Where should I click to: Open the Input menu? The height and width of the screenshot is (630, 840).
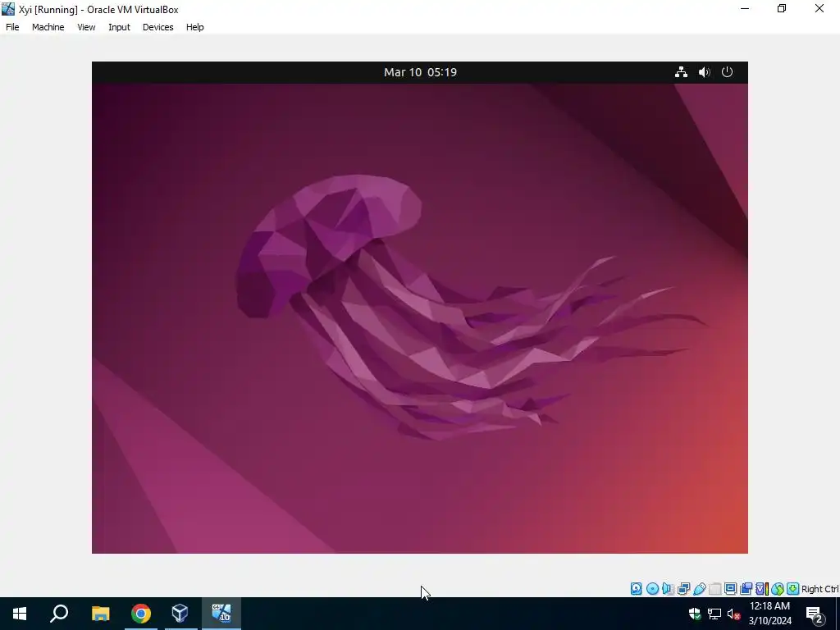119,27
